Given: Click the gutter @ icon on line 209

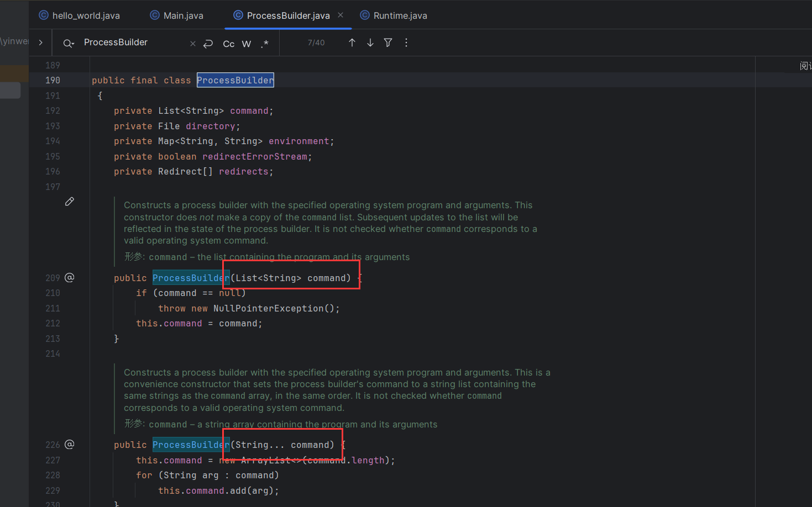Looking at the screenshot, I should click(70, 277).
